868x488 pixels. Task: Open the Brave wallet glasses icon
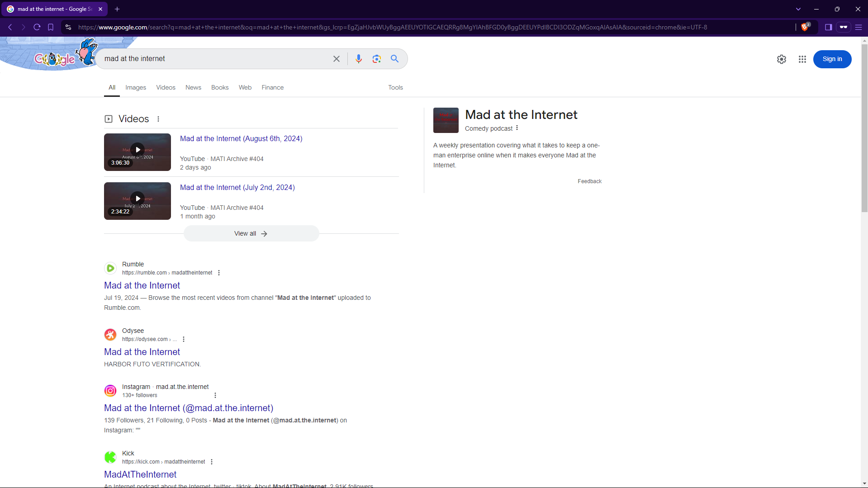[844, 27]
